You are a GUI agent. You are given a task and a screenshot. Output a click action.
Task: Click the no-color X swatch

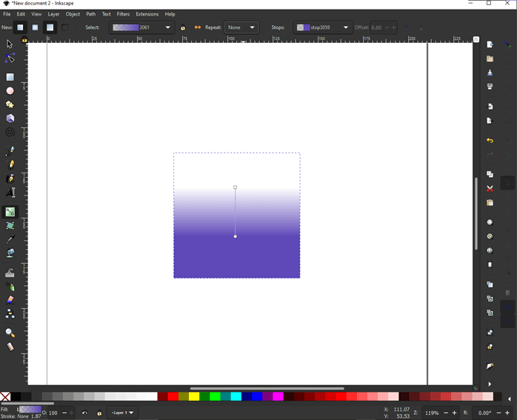pos(5,396)
